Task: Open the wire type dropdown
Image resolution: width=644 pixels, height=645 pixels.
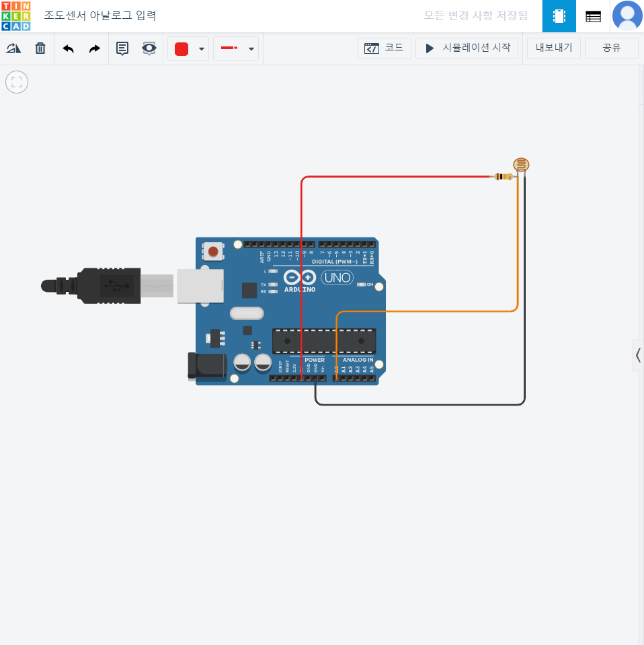Action: click(x=236, y=48)
